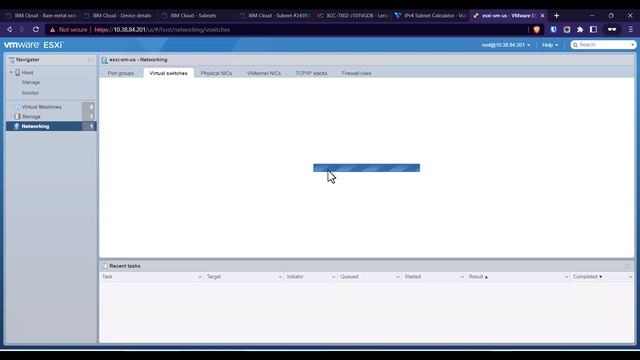Select Networking in Navigator

coord(35,127)
